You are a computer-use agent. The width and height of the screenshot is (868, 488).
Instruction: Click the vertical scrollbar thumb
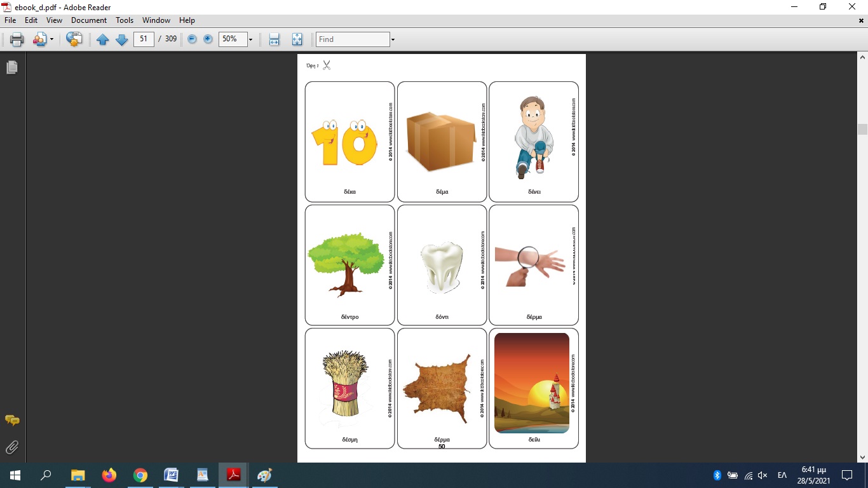(x=862, y=129)
